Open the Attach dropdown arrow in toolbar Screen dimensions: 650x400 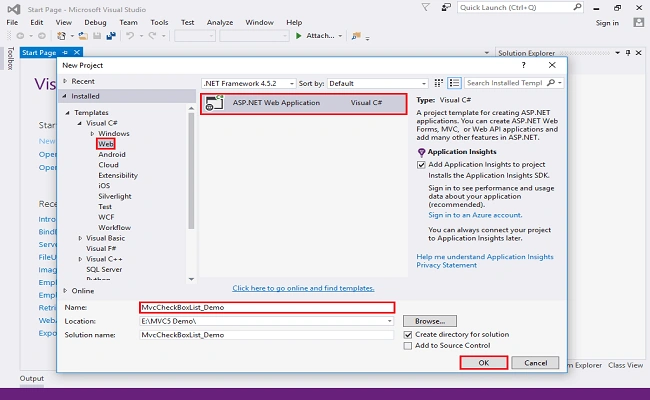pyautogui.click(x=340, y=36)
